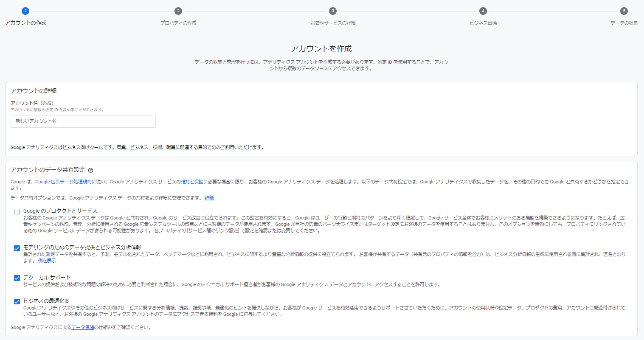
Task: Click step 4 circle for ビジネス目標
Action: click(x=483, y=11)
